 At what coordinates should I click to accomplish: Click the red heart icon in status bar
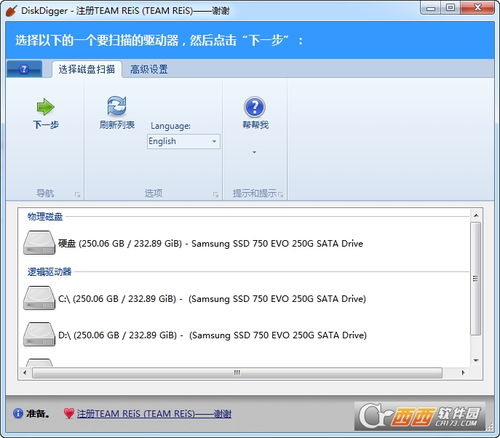[x=69, y=413]
